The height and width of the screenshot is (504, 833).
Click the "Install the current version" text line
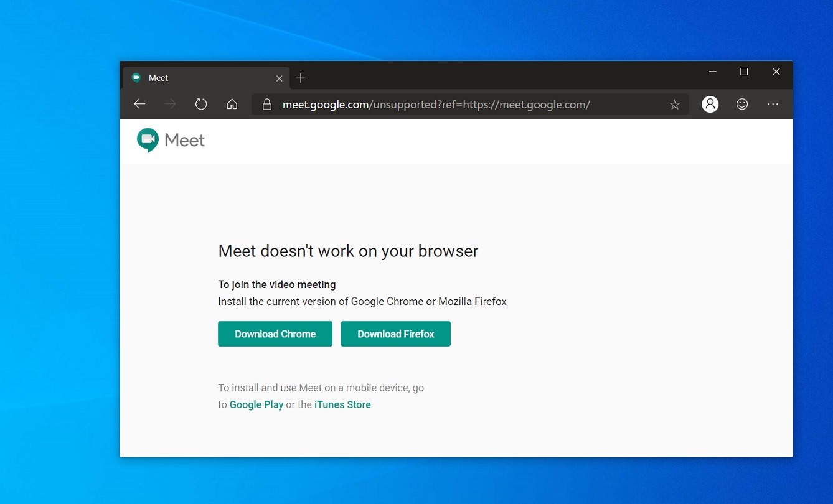click(x=362, y=301)
